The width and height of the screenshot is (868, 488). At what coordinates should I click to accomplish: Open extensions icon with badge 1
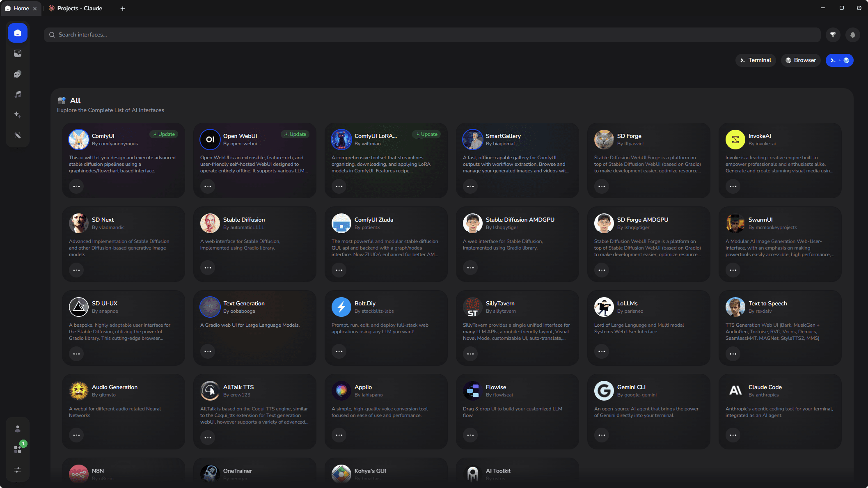(18, 449)
